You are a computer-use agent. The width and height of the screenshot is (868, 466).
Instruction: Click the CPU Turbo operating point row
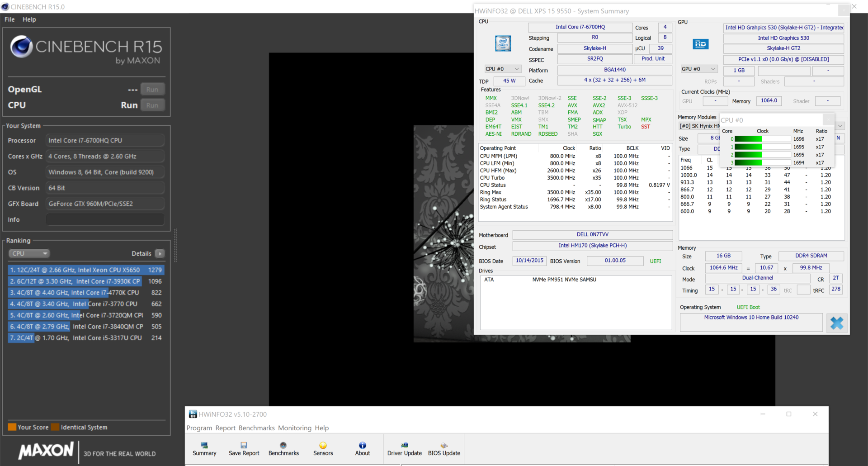pos(575,178)
